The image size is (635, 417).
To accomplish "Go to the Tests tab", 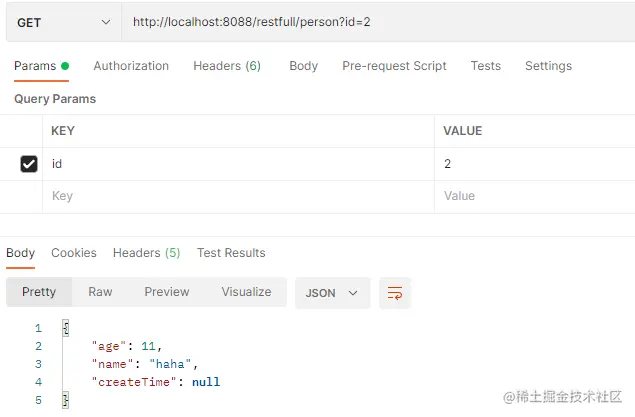I will tap(485, 66).
